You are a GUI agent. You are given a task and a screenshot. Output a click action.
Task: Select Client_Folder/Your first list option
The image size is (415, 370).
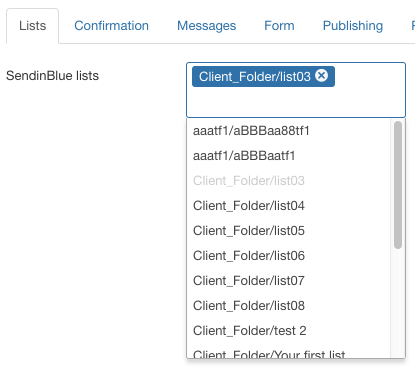tap(288, 353)
